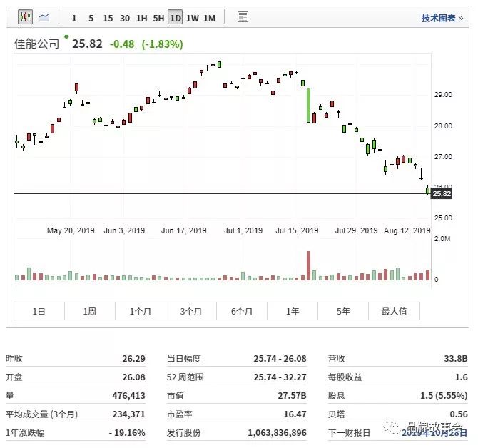Click the tallest red volume bar

[309, 265]
